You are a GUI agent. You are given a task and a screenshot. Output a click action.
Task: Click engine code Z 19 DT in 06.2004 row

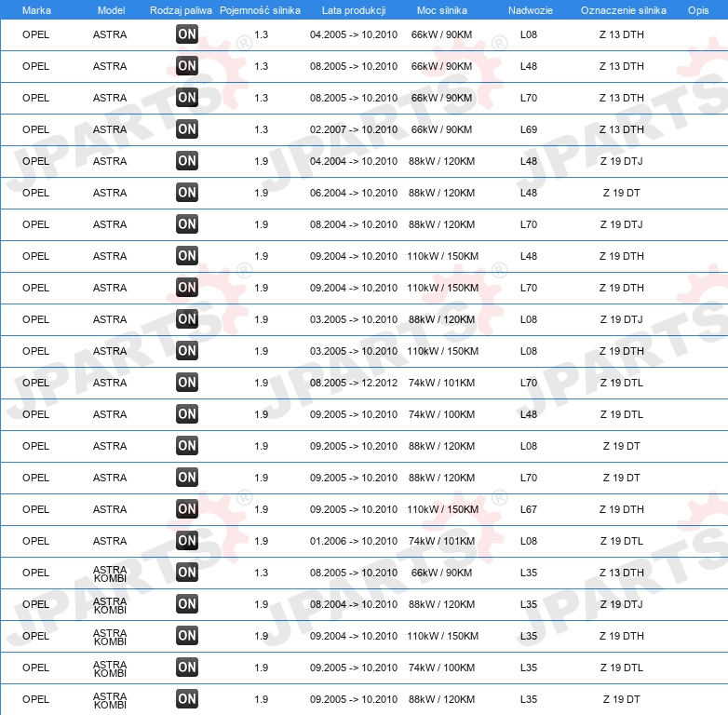click(x=621, y=193)
